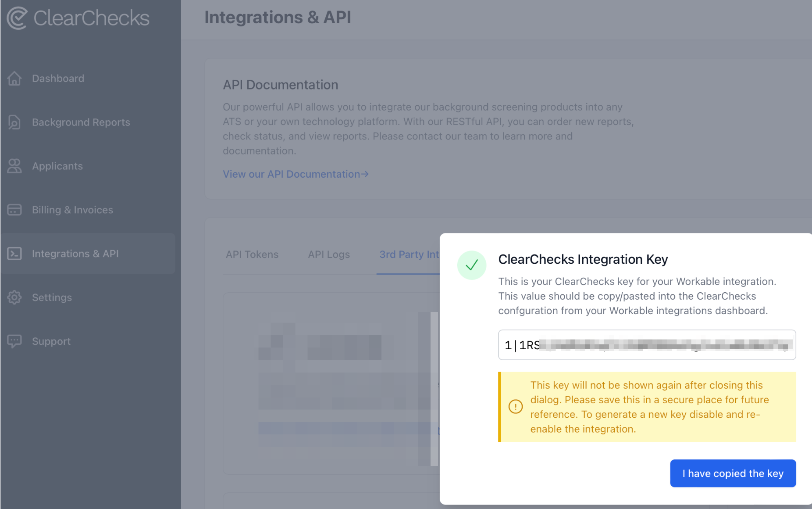
Task: Click the Applicants people icon
Action: coord(14,166)
